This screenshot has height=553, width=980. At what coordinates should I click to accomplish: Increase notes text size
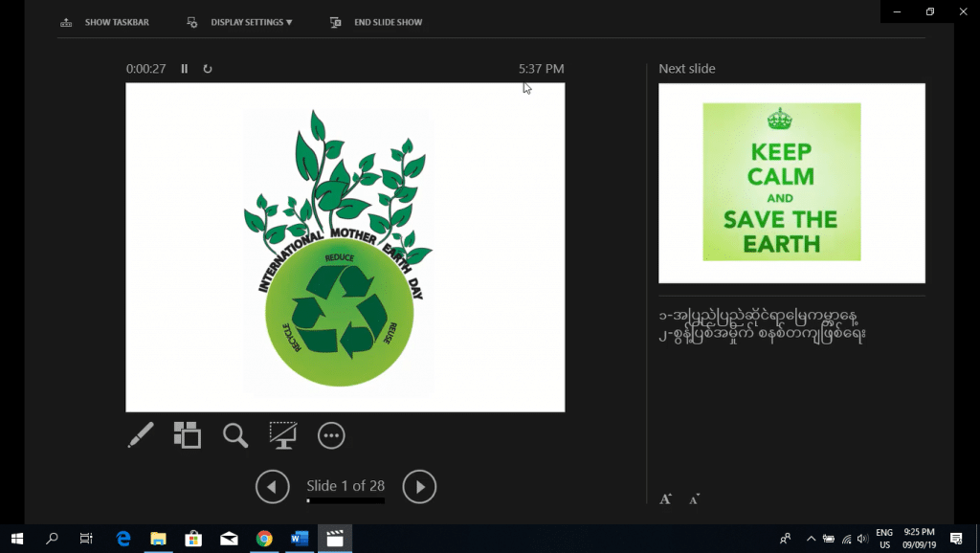(666, 498)
